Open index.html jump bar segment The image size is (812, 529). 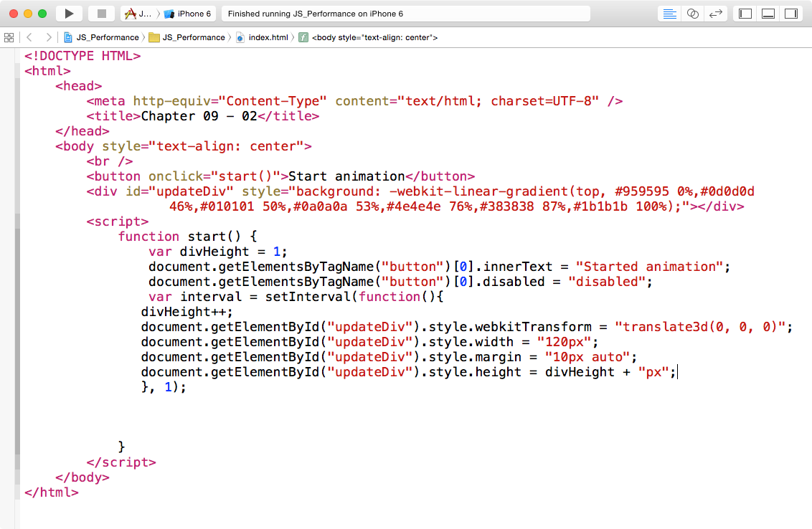tap(268, 37)
